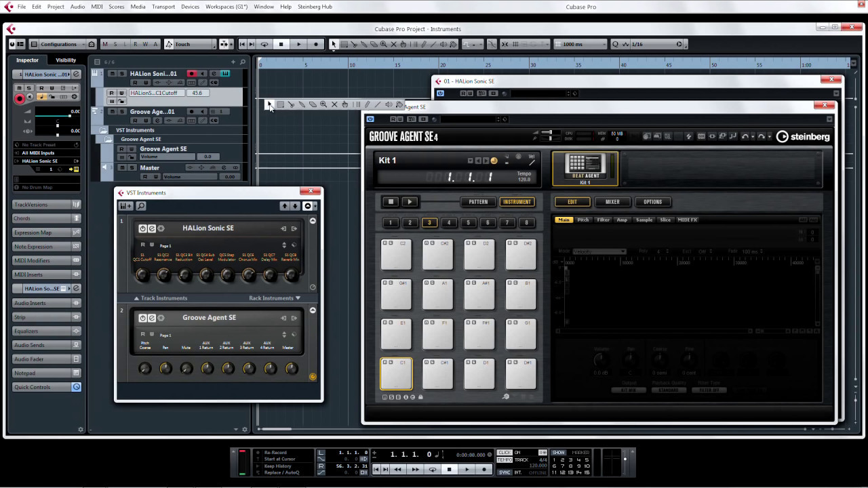Activate cycle loop in the main toolbar
The width and height of the screenshot is (868, 488).
pyautogui.click(x=264, y=44)
